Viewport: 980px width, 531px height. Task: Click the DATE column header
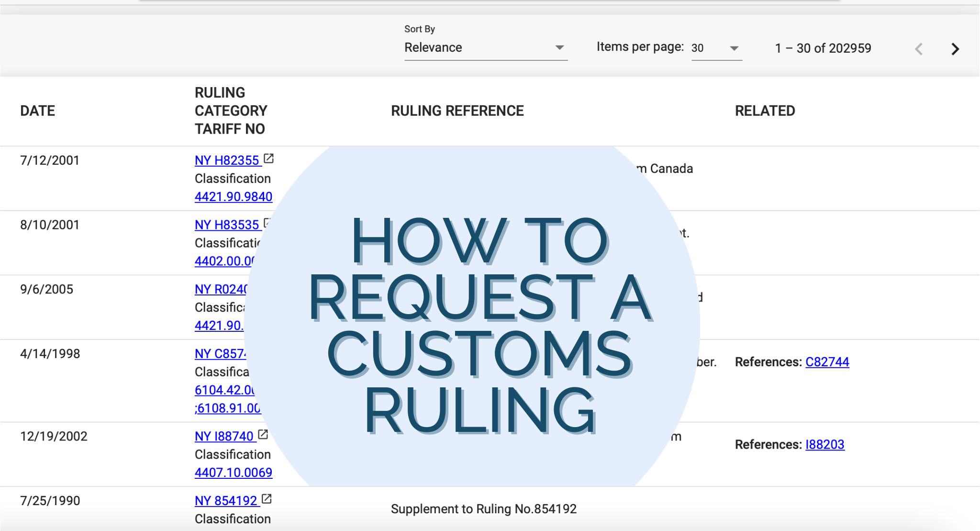point(37,111)
